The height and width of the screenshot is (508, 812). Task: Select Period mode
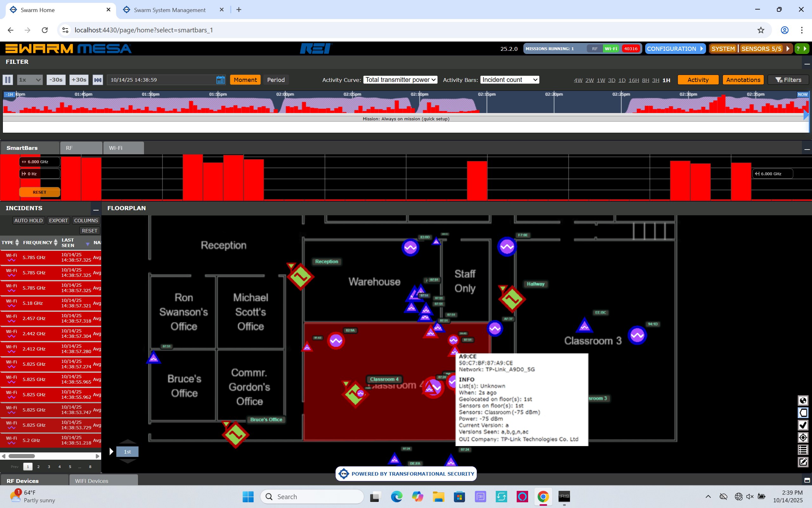click(276, 80)
